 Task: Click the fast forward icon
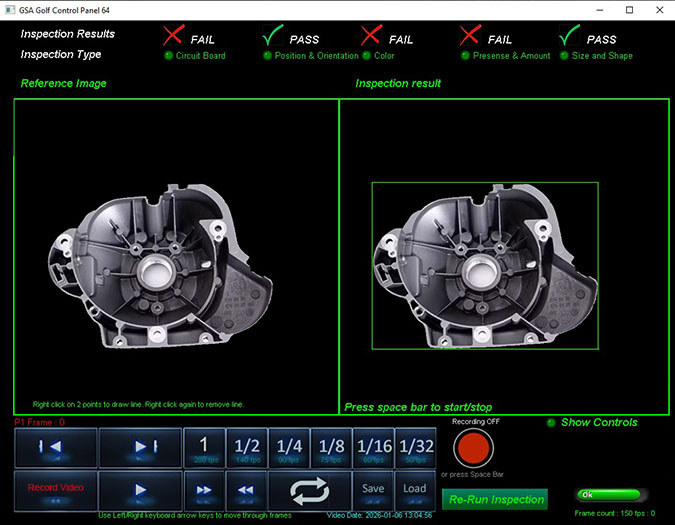[203, 490]
